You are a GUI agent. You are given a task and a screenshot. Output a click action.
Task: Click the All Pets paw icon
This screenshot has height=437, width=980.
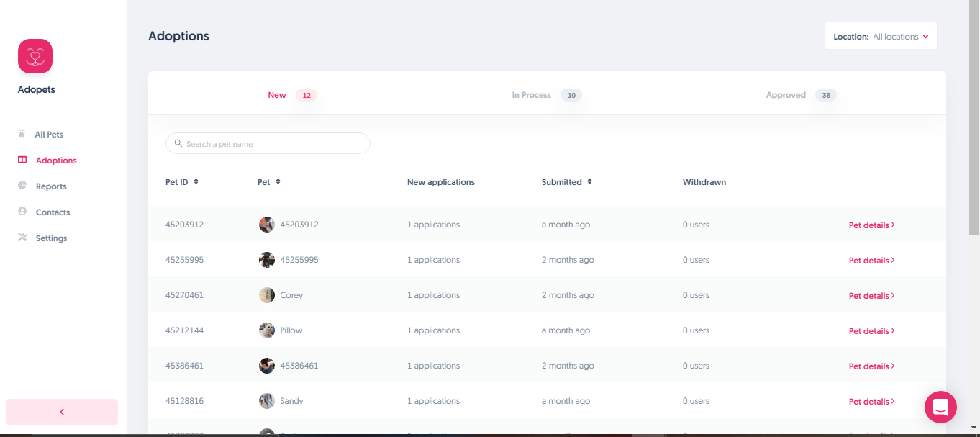22,134
